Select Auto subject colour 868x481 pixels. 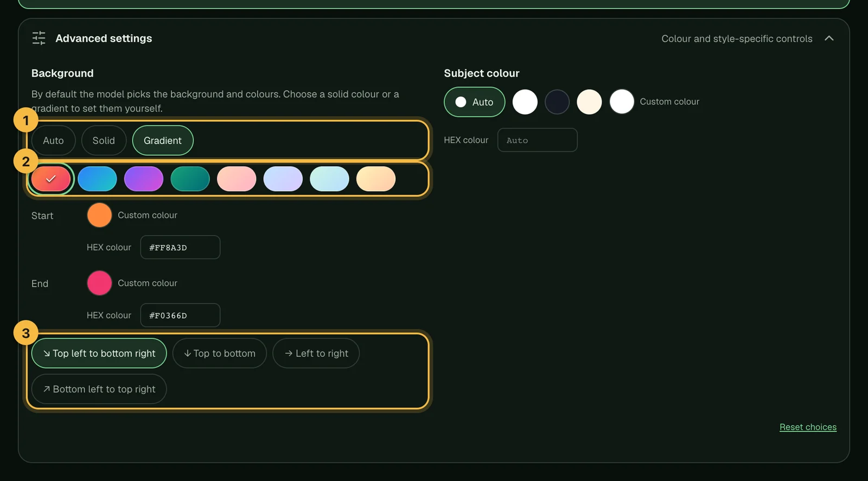(475, 102)
